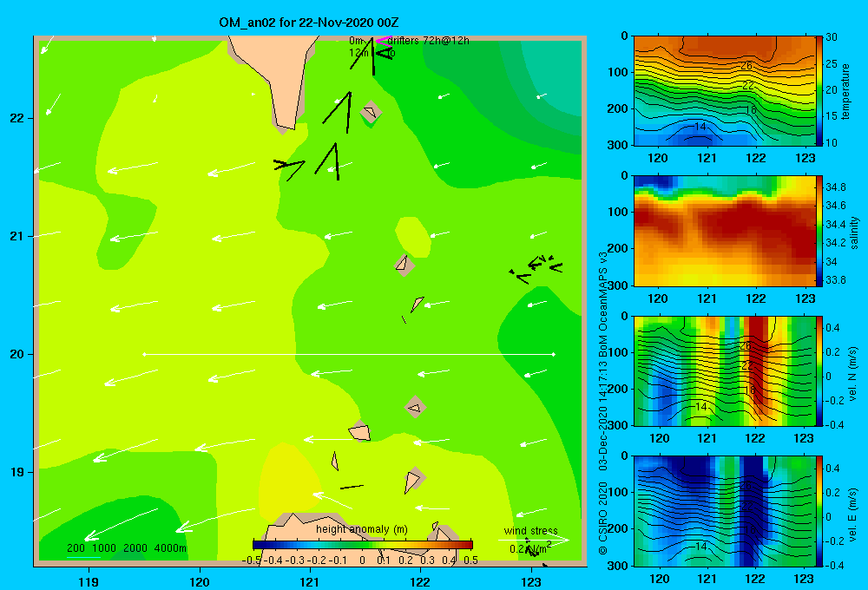
Task: Click the 'wind stress' legend label
Action: pyautogui.click(x=531, y=531)
